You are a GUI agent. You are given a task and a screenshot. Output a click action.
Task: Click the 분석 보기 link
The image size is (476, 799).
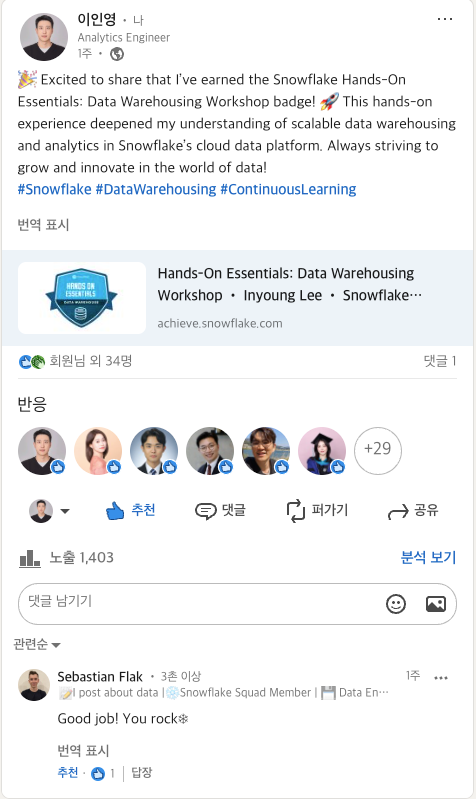click(428, 557)
